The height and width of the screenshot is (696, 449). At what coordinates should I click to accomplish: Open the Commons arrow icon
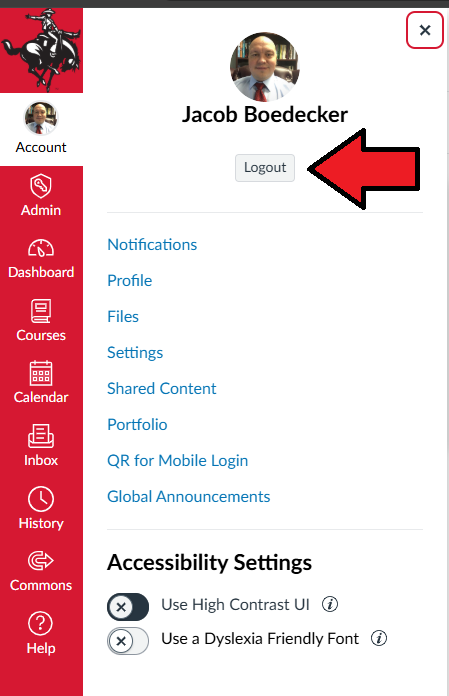point(41,561)
